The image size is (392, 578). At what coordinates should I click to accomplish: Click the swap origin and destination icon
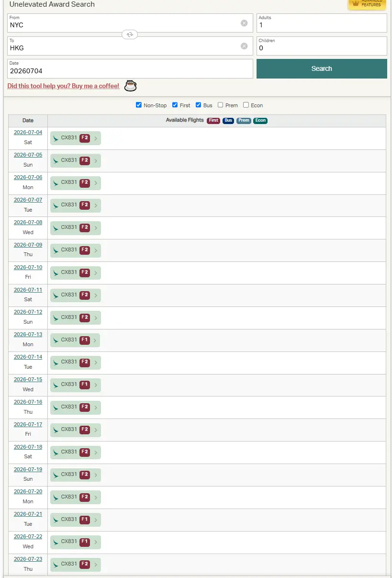(130, 34)
